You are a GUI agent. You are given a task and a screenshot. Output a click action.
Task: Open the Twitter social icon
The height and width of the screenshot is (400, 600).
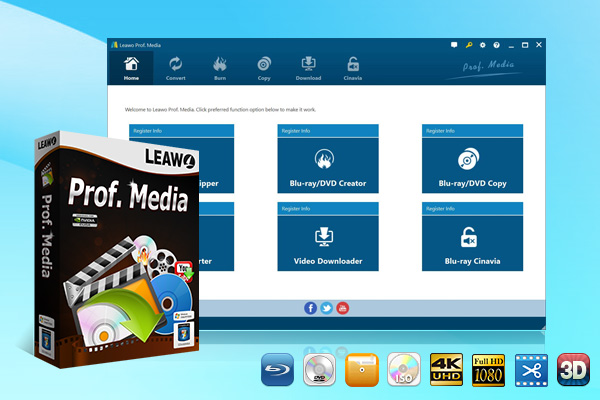[326, 308]
